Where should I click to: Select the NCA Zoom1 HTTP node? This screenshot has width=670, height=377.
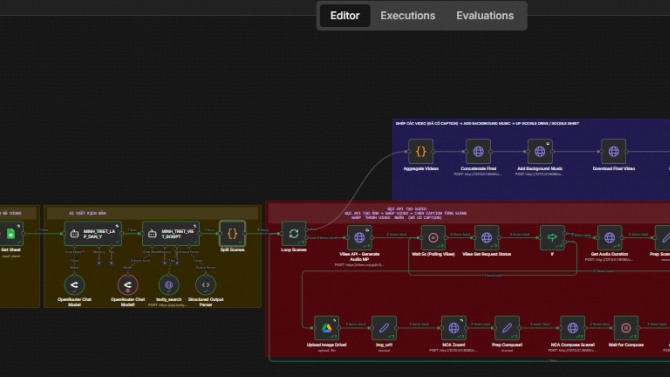[x=454, y=328]
